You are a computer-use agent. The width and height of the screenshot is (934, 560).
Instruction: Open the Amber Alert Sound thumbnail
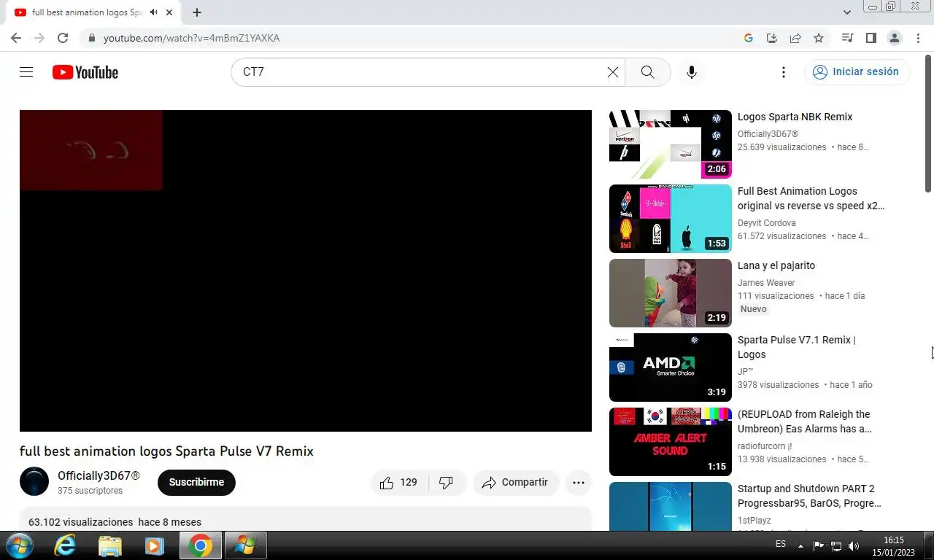(x=670, y=442)
